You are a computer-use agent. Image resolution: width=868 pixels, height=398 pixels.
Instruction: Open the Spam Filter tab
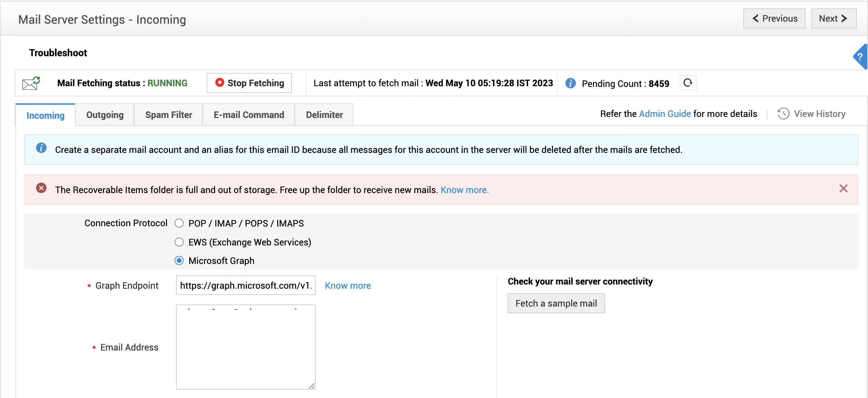169,115
